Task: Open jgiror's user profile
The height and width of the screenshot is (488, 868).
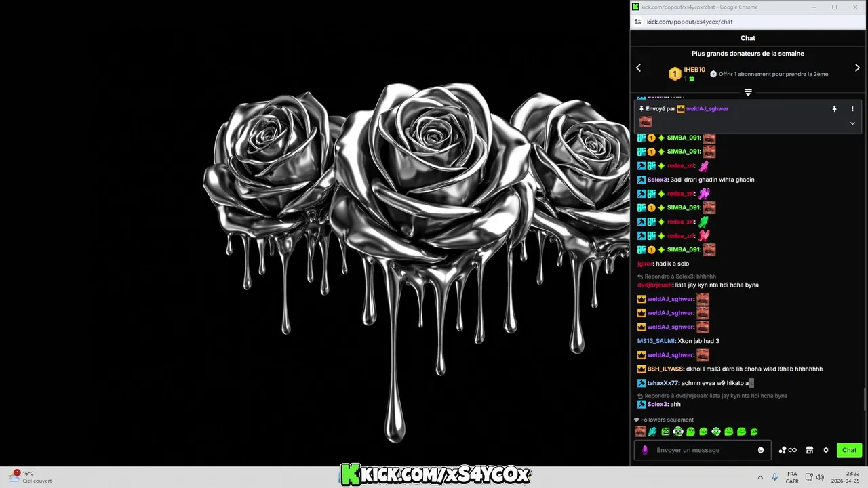Action: 645,264
